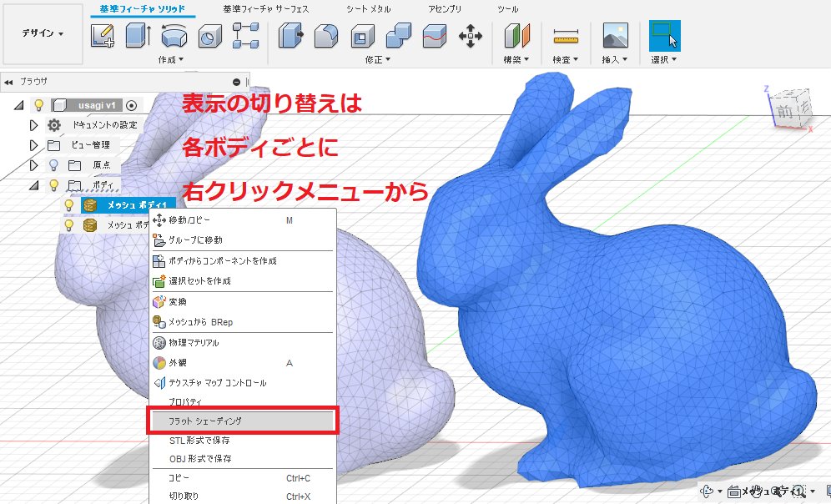Open the 選択 dropdown menu
Viewport: 831px width, 504px height.
pyautogui.click(x=664, y=59)
